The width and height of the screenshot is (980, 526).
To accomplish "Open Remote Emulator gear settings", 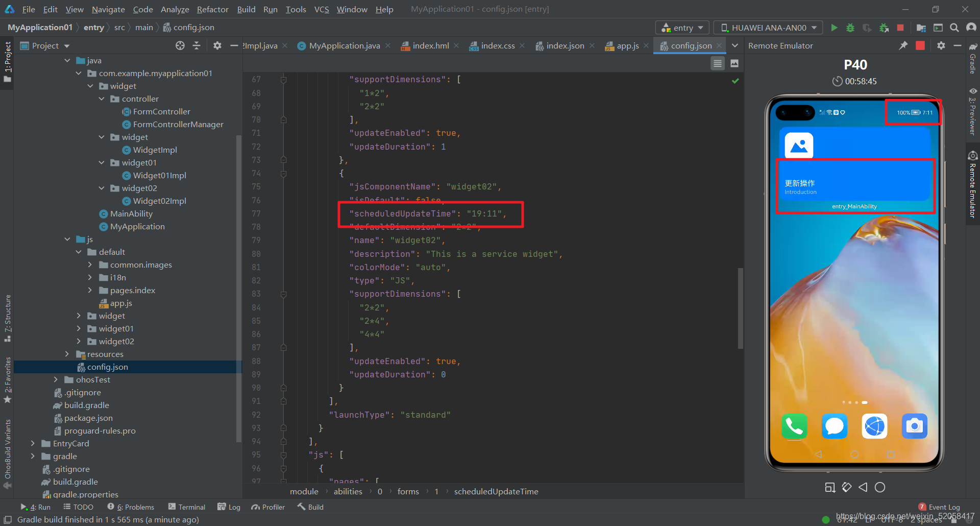I will [941, 45].
